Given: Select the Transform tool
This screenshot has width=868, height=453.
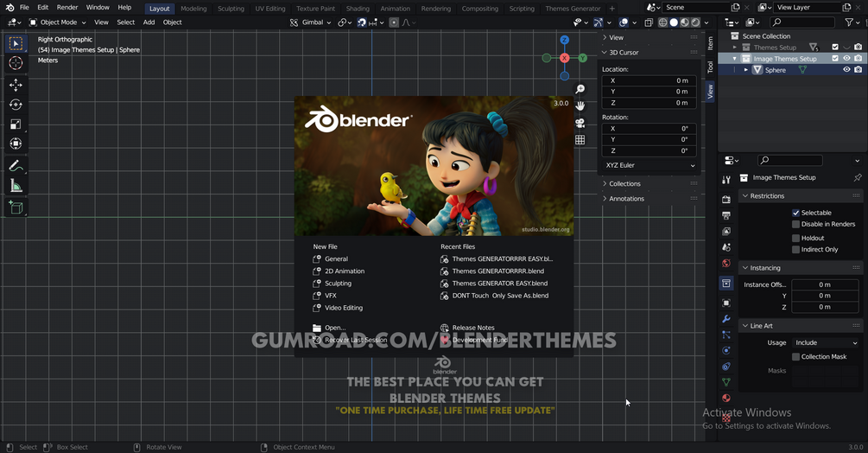Looking at the screenshot, I should pyautogui.click(x=16, y=144).
